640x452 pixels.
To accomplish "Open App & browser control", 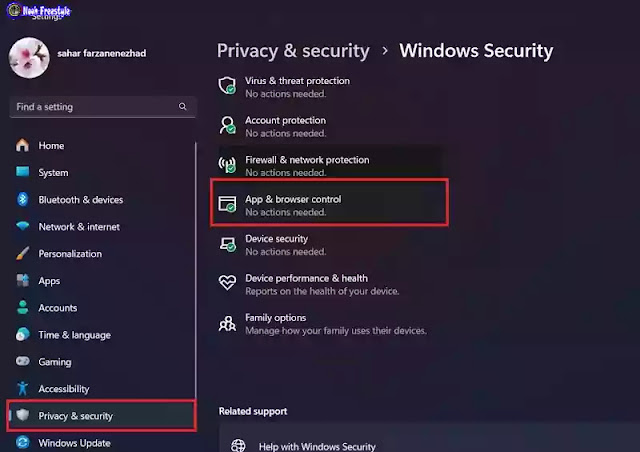I will pyautogui.click(x=330, y=202).
